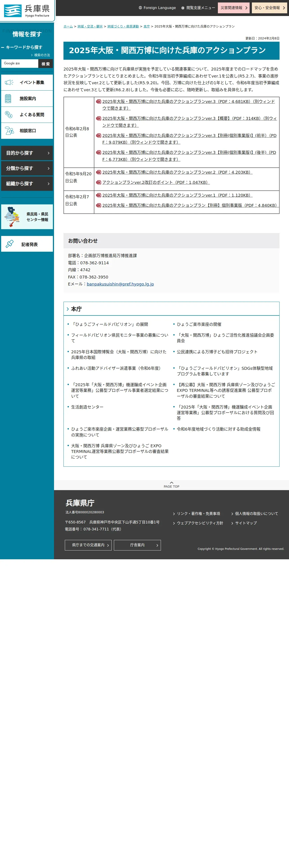
Task: Open 個人情報の取扱いについて footer link
Action: tap(257, 514)
